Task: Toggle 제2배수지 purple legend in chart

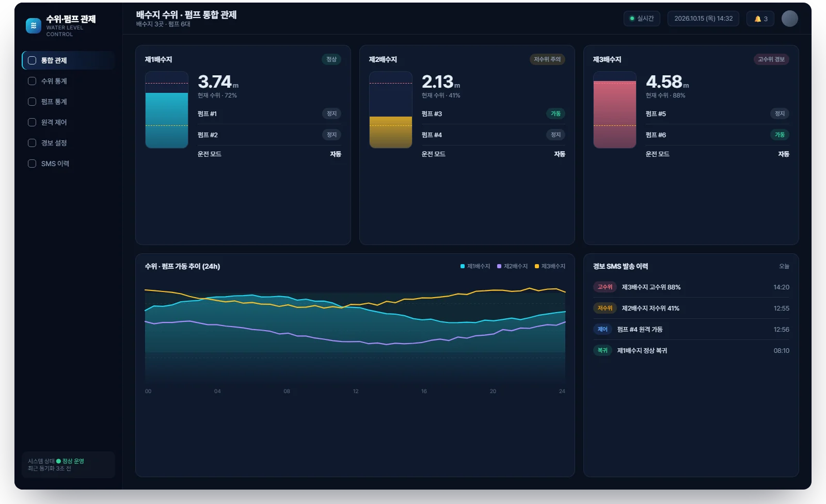Action: pos(512,266)
